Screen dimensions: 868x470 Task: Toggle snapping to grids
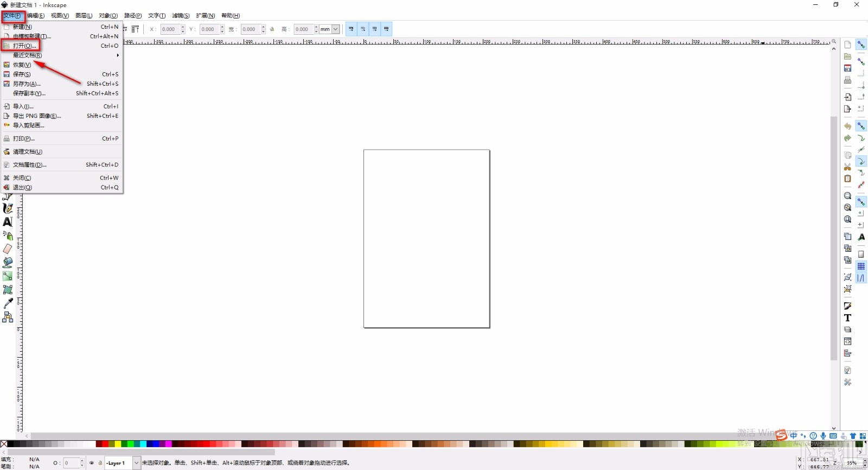point(861,266)
